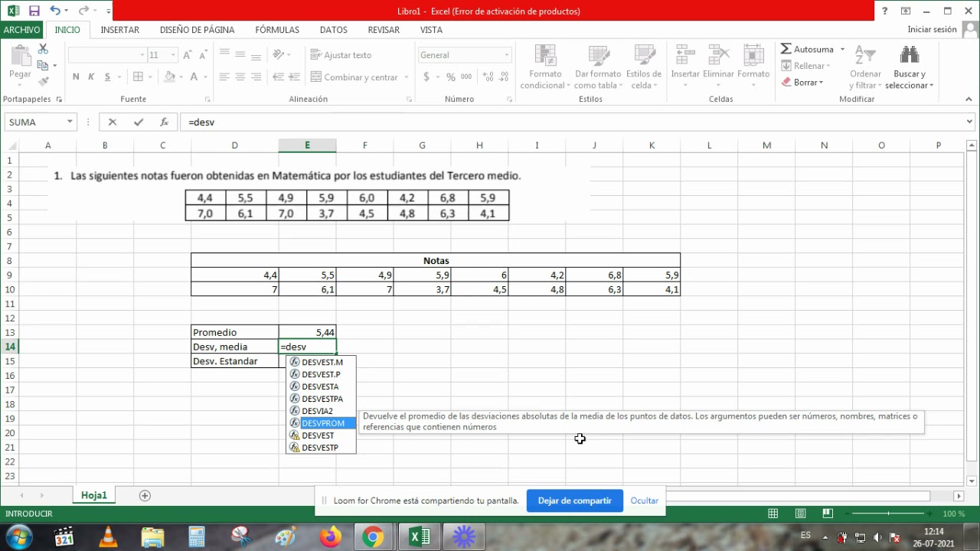Viewport: 980px width, 551px height.
Task: Click in the formula bar input
Action: pyautogui.click(x=570, y=122)
